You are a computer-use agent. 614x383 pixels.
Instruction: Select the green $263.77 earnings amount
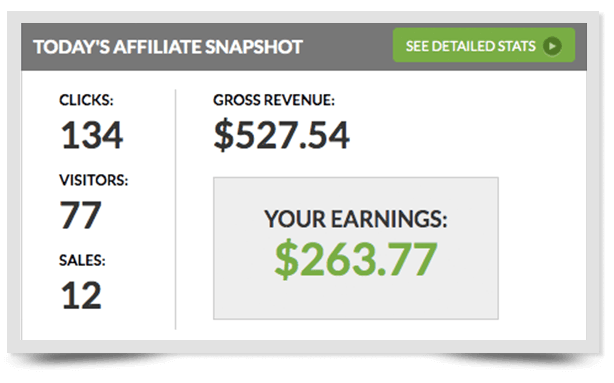[356, 259]
